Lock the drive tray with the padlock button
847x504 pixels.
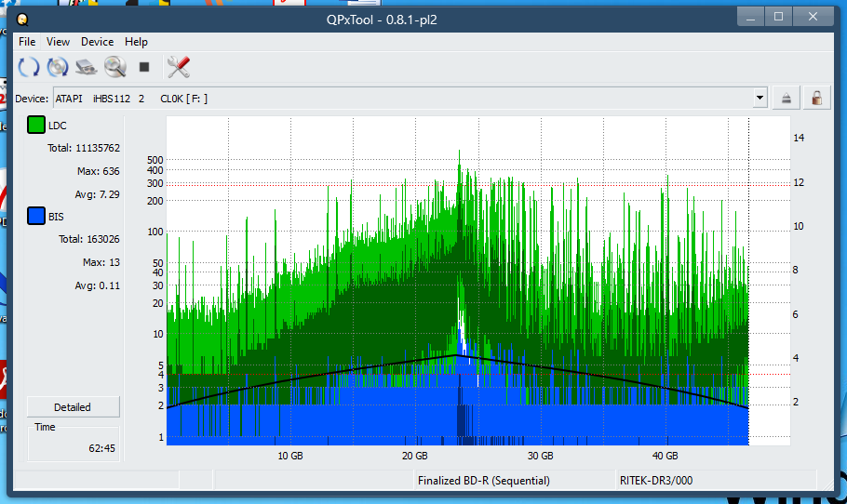817,99
